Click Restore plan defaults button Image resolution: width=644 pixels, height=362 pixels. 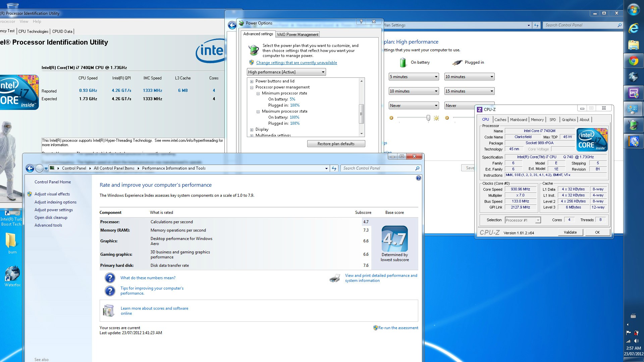336,144
